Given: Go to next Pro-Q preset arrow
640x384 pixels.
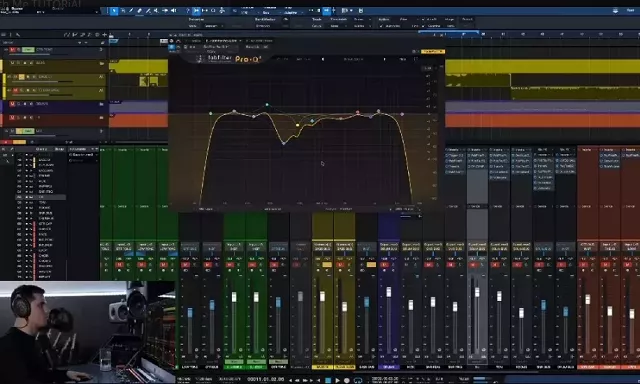Looking at the screenshot, I should coord(384,59).
